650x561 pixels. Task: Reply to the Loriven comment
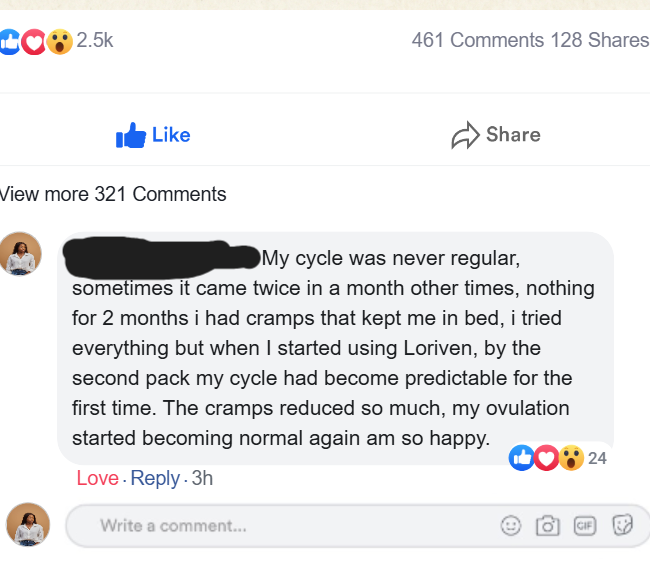tap(155, 478)
